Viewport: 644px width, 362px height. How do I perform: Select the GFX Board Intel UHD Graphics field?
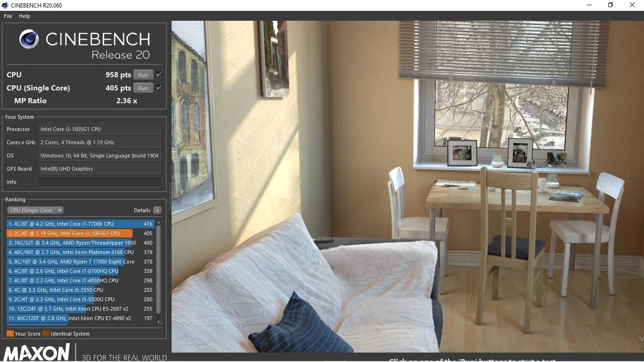99,169
